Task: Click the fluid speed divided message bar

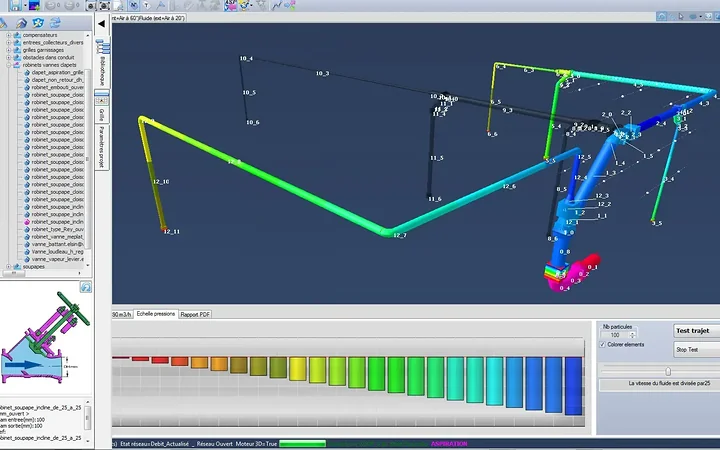Action: click(x=659, y=384)
